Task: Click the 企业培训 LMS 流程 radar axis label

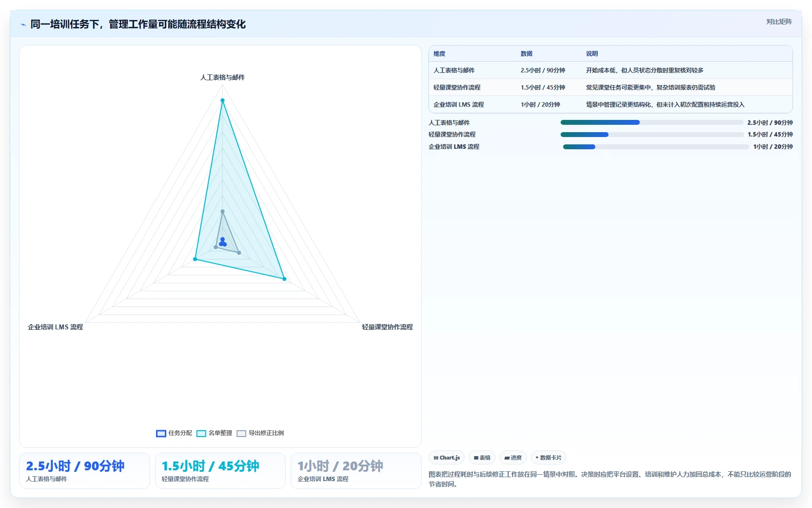Action: point(55,327)
